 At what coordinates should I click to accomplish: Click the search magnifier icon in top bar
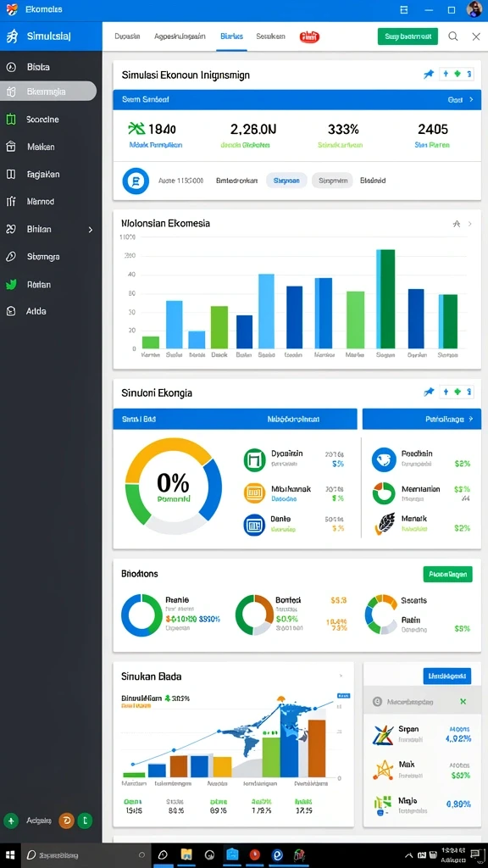pyautogui.click(x=452, y=36)
